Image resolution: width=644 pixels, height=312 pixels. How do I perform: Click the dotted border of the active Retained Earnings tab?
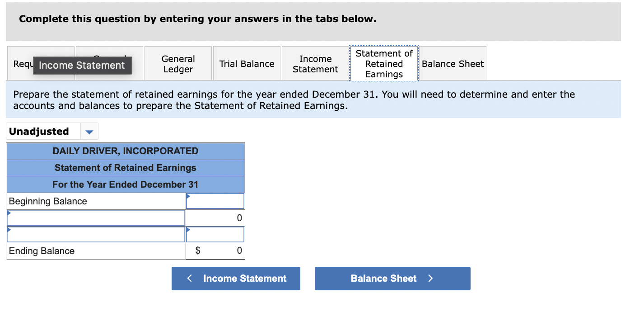[383, 47]
